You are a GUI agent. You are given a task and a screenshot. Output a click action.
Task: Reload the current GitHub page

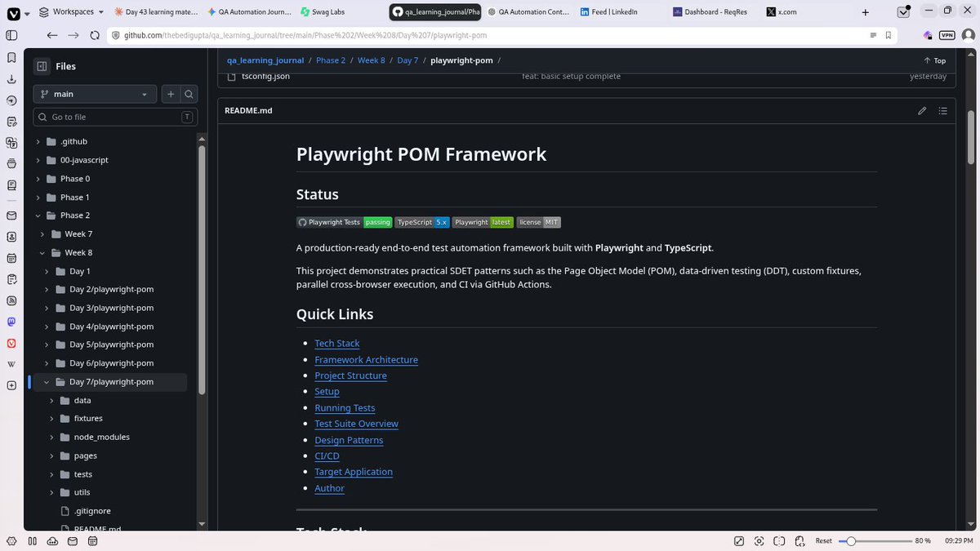coord(95,35)
